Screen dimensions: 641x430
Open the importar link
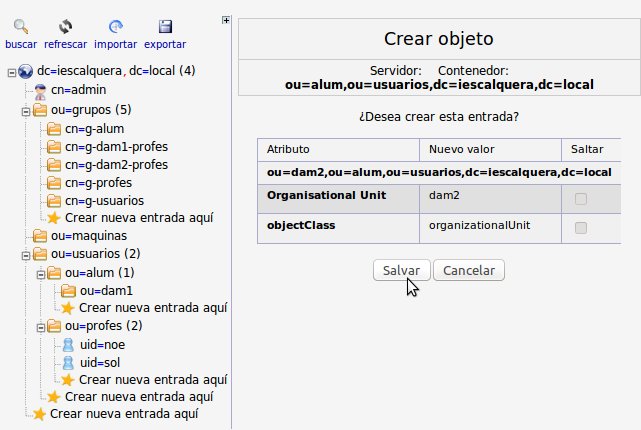tap(116, 44)
